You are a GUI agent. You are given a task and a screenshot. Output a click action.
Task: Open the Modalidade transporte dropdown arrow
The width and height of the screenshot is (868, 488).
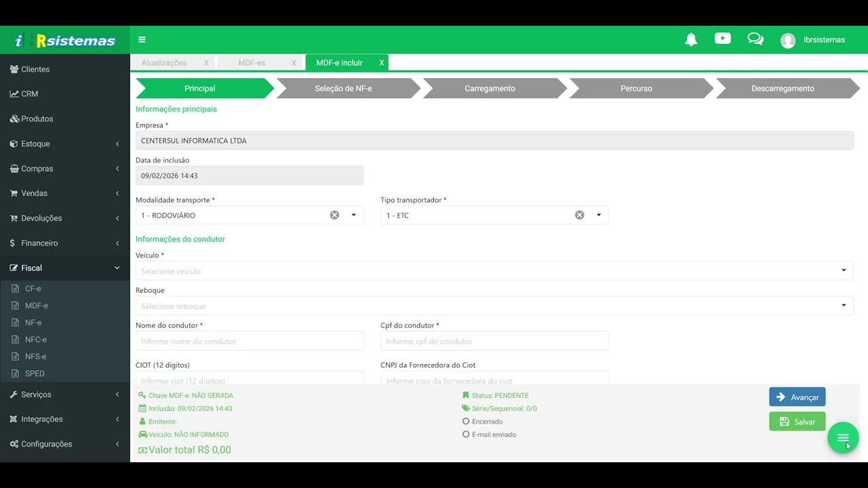353,215
